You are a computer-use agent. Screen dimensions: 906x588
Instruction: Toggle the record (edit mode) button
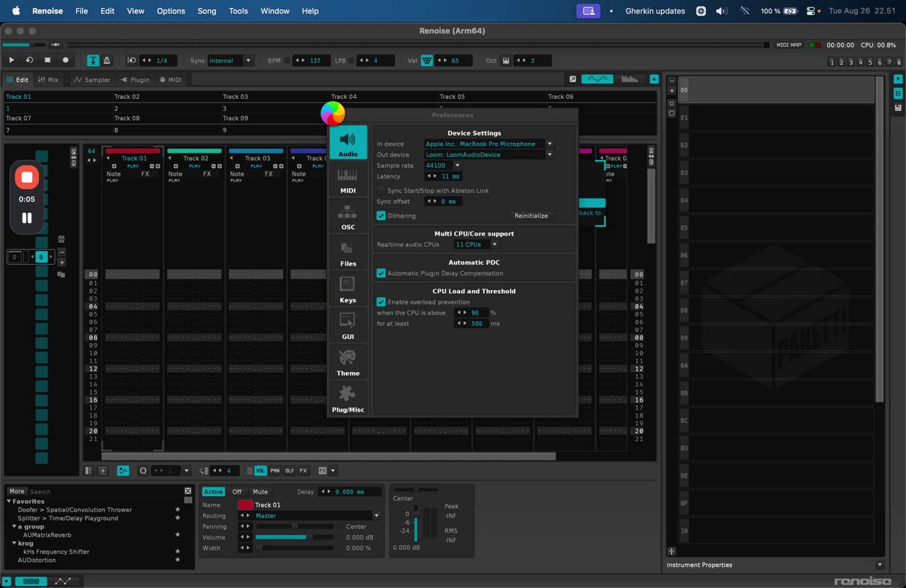pos(66,61)
